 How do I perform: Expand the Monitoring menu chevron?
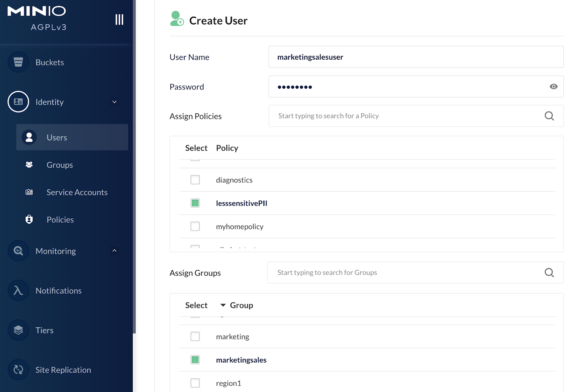114,251
